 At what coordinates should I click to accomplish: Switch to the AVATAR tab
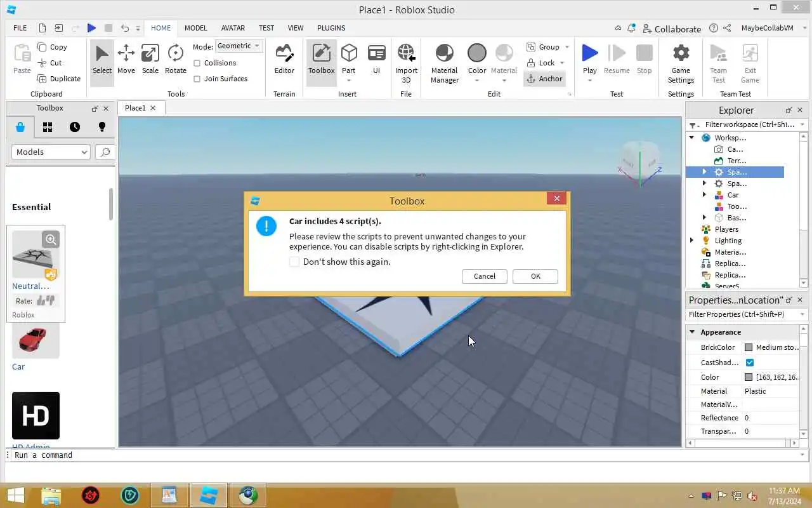point(233,28)
